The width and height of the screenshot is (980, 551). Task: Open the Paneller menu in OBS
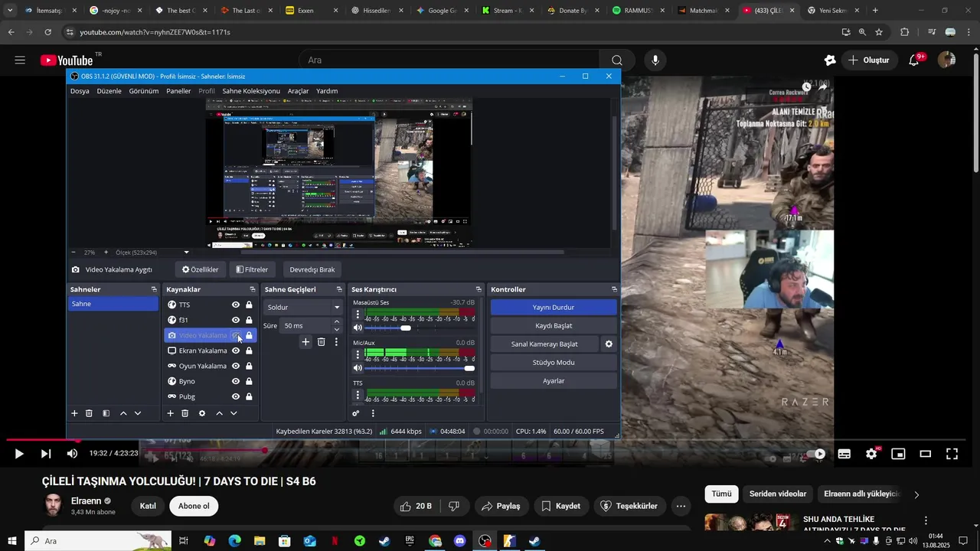(178, 91)
